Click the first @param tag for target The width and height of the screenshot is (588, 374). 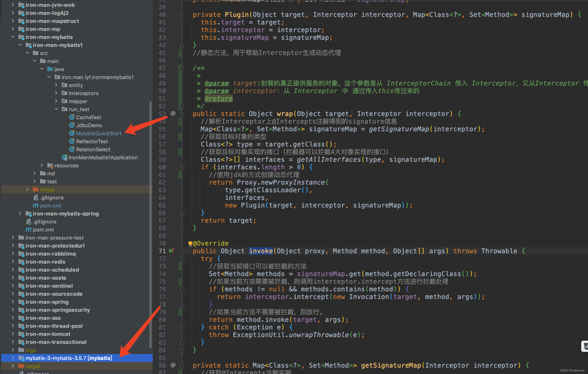pos(217,83)
